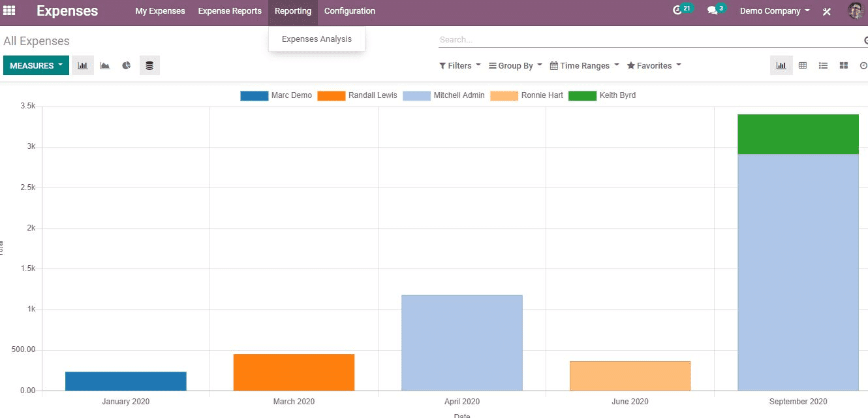Expand the Filters dropdown

coord(459,65)
